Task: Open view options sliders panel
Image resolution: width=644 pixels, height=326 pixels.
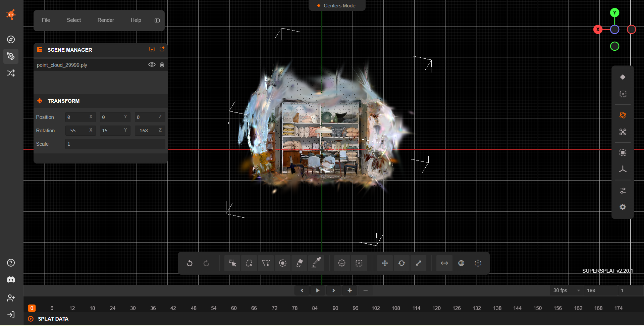Action: tap(623, 191)
